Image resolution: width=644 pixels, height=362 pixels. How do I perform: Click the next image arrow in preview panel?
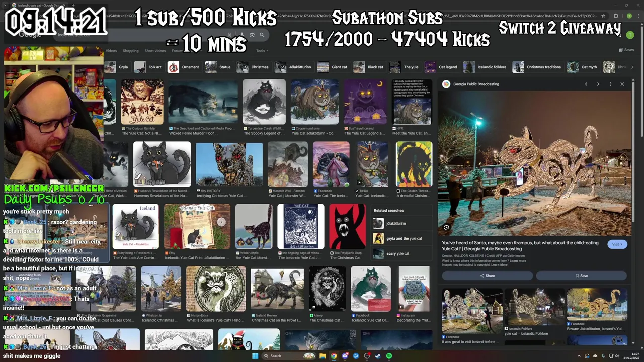point(598,84)
